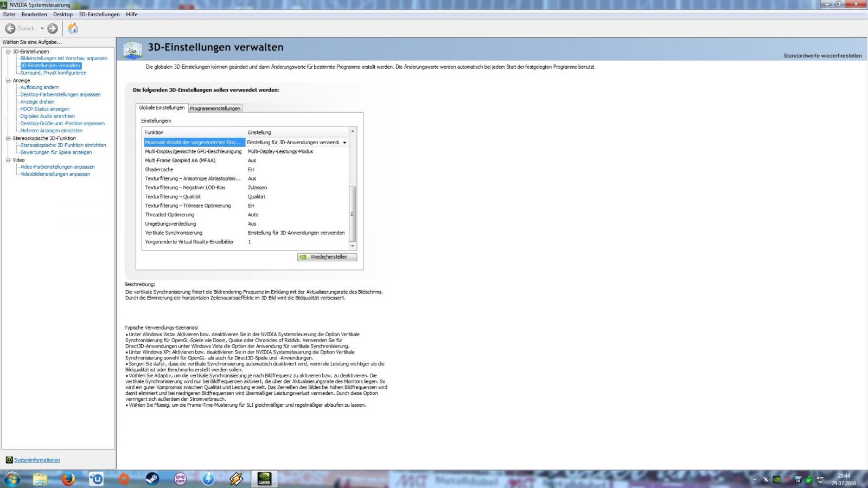This screenshot has width=868, height=488.
Task: Open the Bearbeiten menu
Action: point(34,14)
